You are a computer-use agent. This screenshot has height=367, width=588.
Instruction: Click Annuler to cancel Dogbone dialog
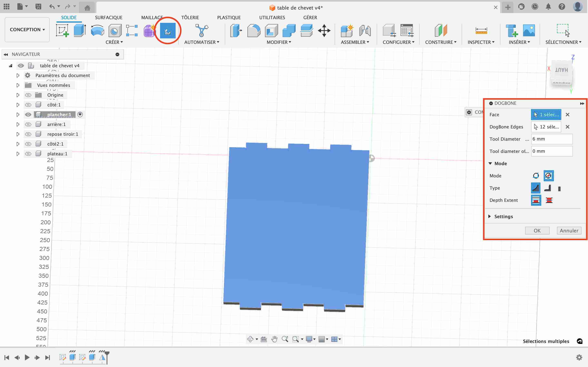click(x=569, y=230)
